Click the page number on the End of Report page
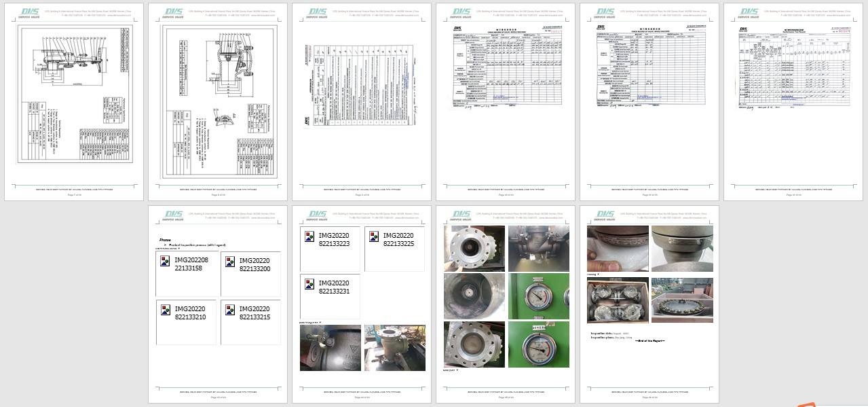This screenshot has width=868, height=407. click(x=649, y=397)
